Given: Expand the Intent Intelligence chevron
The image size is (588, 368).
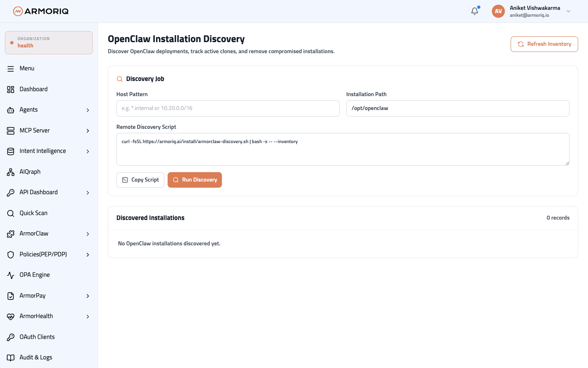Looking at the screenshot, I should click(x=88, y=151).
